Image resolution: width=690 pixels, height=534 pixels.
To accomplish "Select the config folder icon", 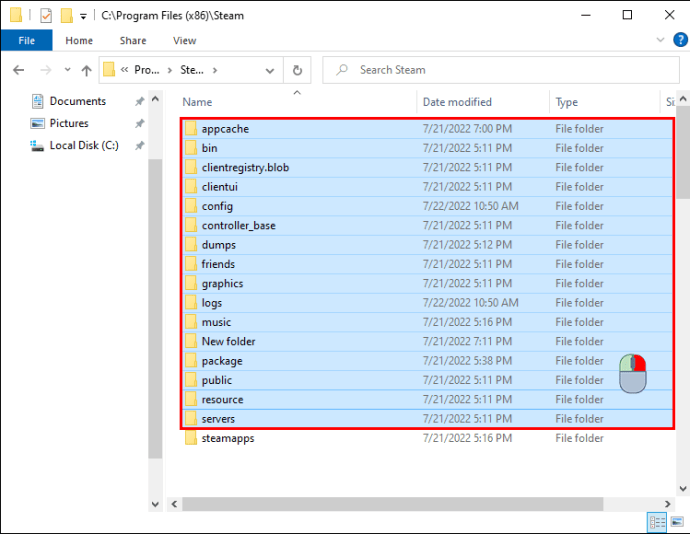I will (191, 206).
